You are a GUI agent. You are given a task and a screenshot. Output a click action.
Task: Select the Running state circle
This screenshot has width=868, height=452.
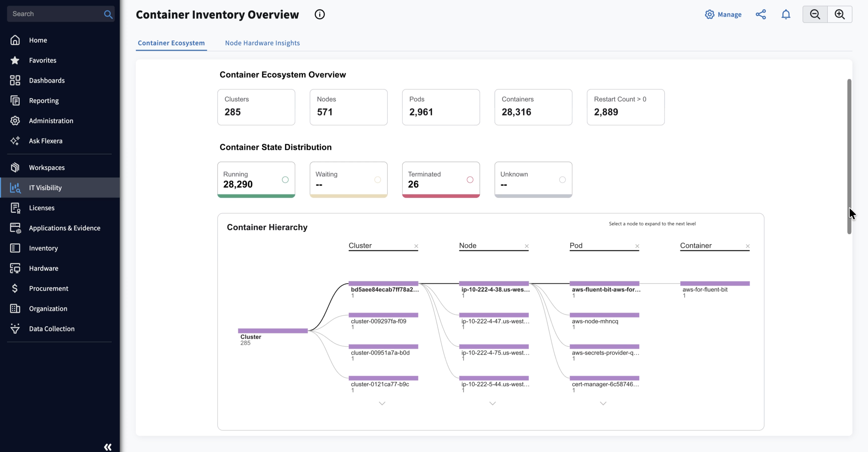[285, 180]
